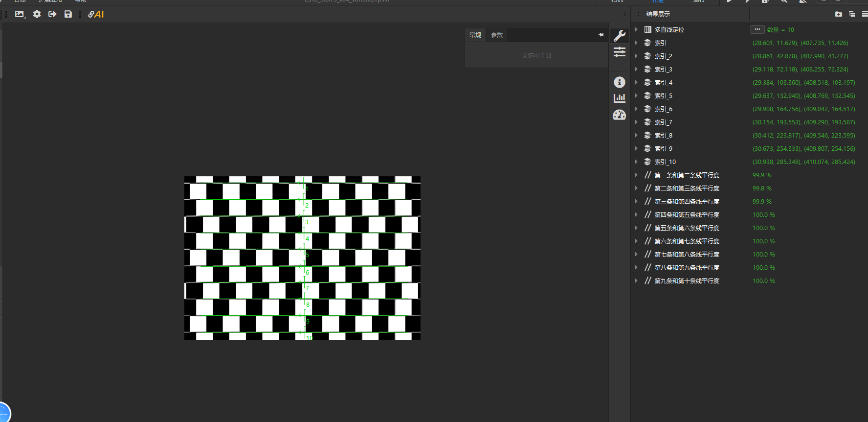This screenshot has width=868, height=422.
Task: Open settings via the gear icon
Action: coord(37,14)
